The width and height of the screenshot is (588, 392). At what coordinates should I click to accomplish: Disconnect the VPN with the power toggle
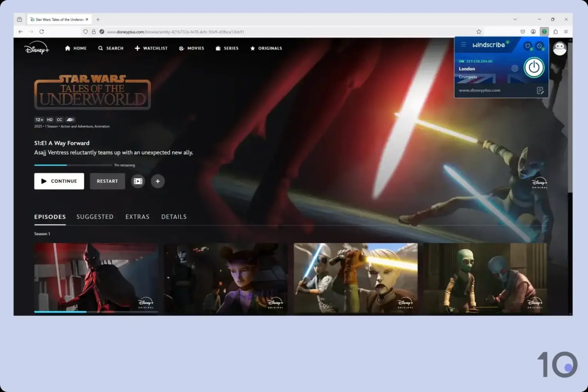(534, 67)
